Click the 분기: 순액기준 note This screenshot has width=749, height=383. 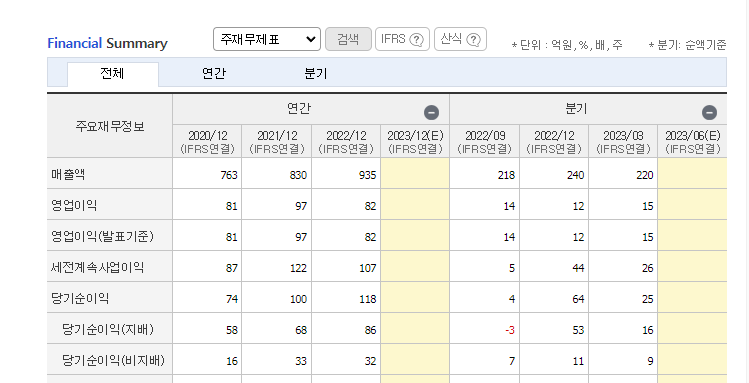point(687,45)
